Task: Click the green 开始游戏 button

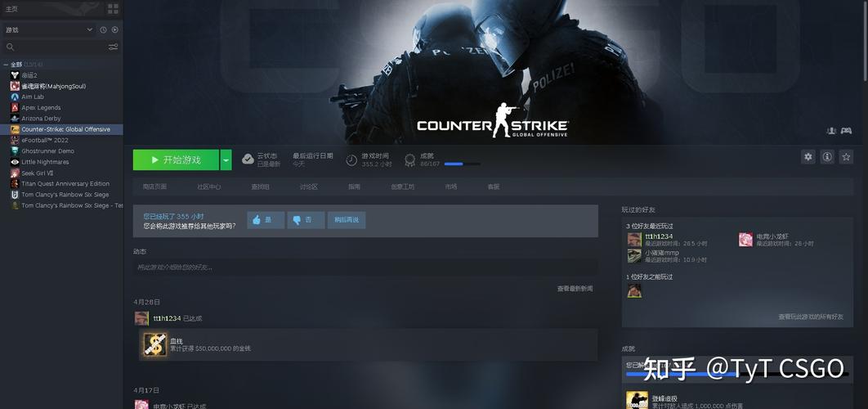Action: [176, 160]
